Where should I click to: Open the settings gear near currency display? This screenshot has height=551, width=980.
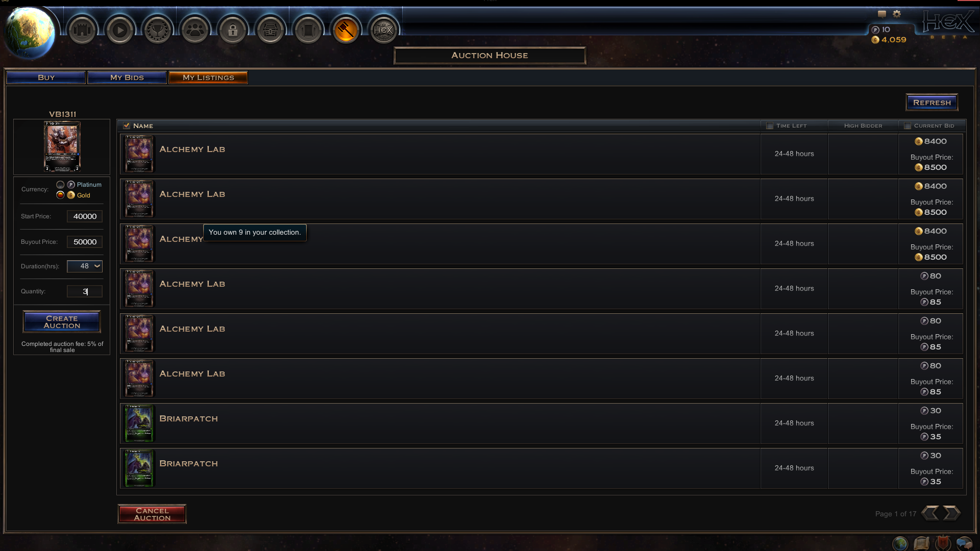[897, 14]
